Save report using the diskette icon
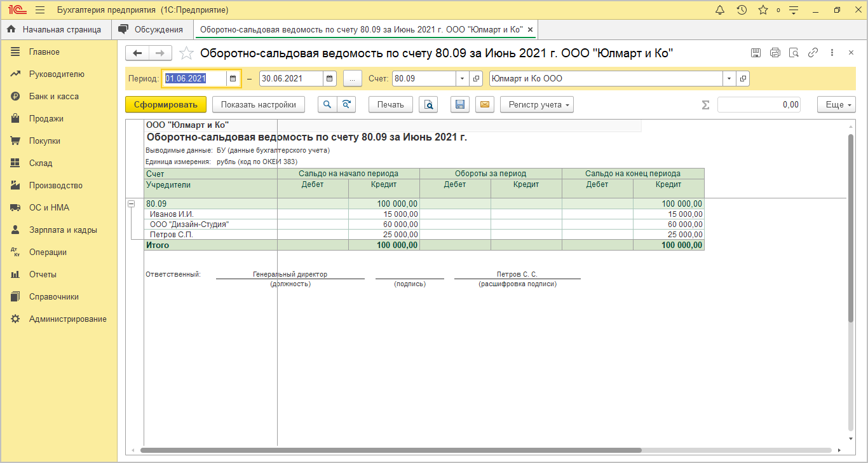This screenshot has width=868, height=463. tap(461, 105)
